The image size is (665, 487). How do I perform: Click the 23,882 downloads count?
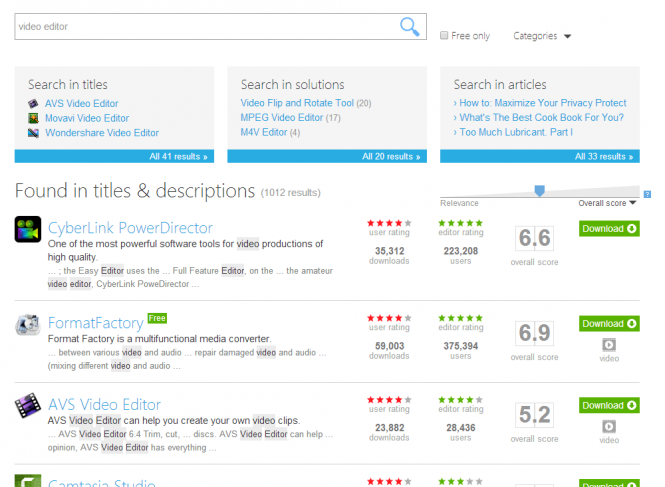pos(389,428)
